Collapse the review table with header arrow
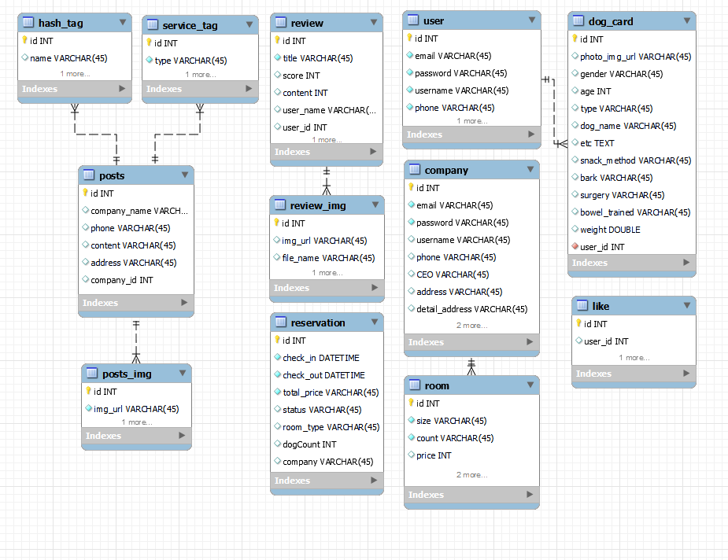The height and width of the screenshot is (560, 728). (x=374, y=22)
